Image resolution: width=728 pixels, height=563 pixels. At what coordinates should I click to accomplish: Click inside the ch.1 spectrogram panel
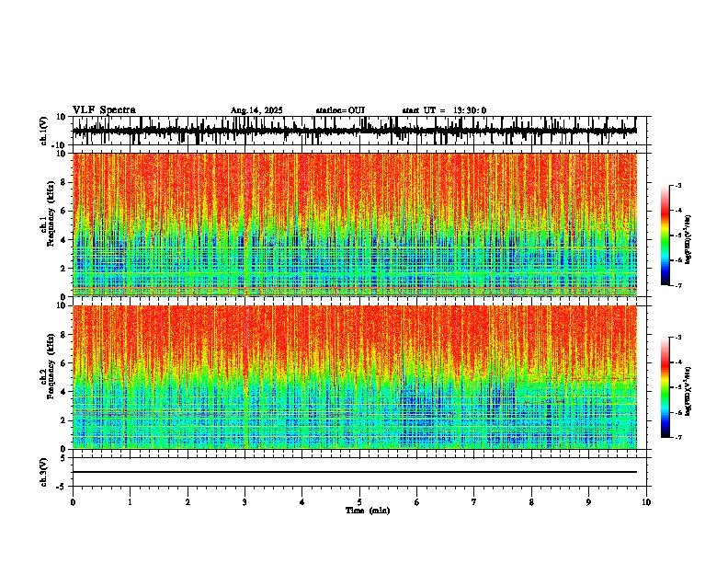354,224
